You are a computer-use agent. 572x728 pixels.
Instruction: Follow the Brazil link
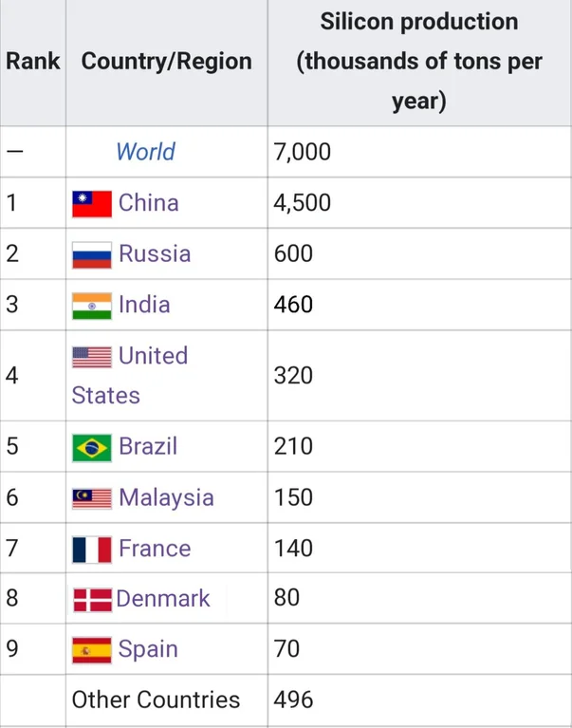pos(148,447)
